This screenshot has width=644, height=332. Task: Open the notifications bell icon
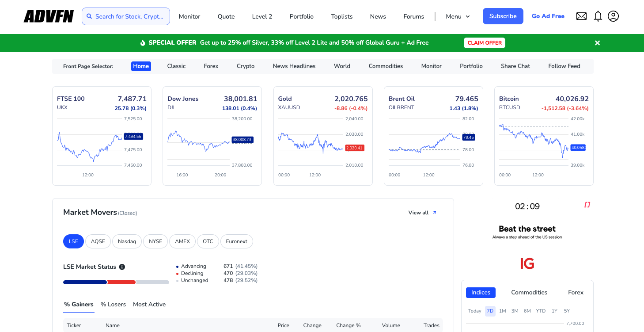click(x=598, y=16)
